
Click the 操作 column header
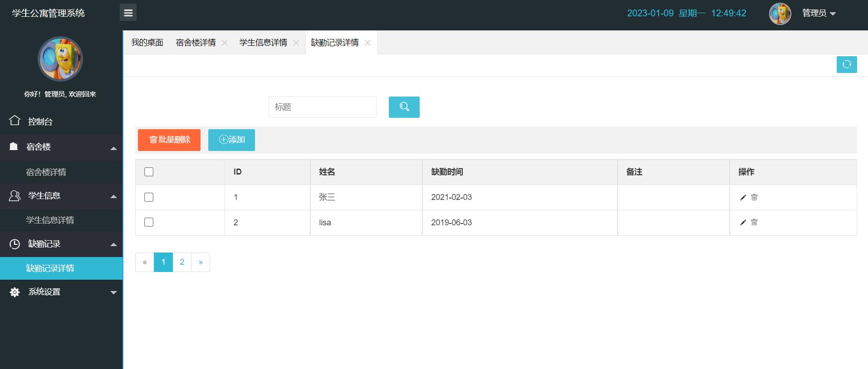point(793,172)
